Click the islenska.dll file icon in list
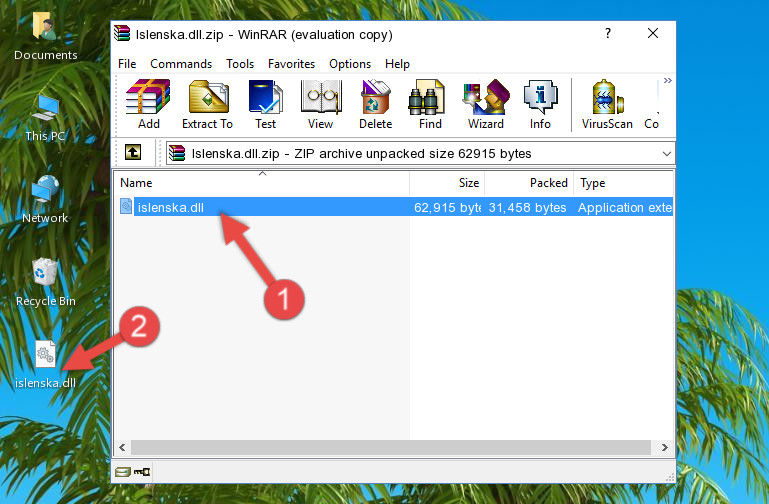Viewport: 769px width, 504px height. pos(126,206)
